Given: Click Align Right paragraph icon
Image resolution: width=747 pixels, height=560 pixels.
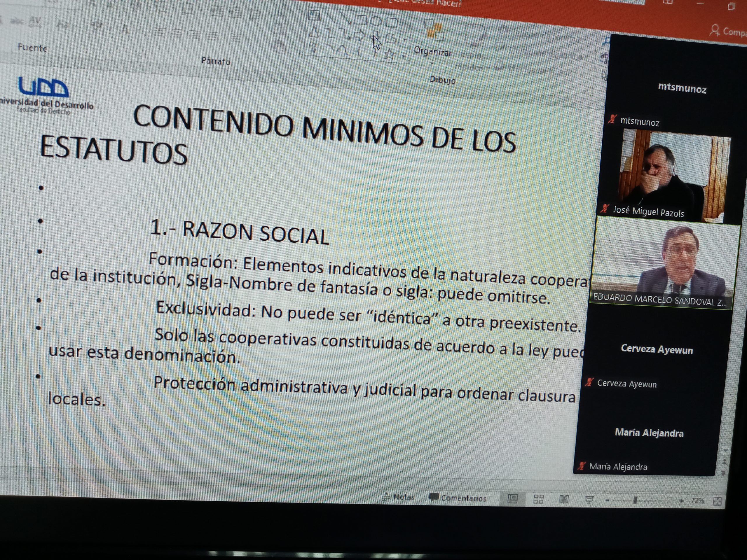Looking at the screenshot, I should click(x=194, y=34).
